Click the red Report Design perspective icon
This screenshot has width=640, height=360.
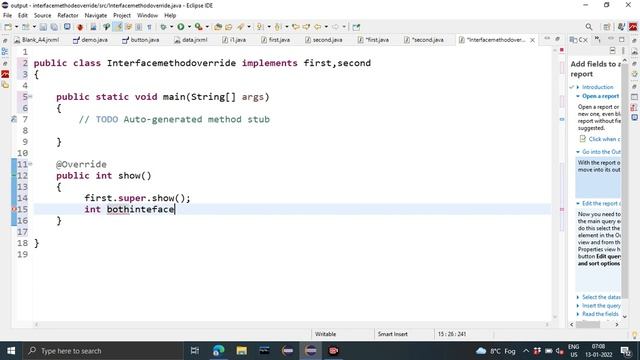pos(633,27)
